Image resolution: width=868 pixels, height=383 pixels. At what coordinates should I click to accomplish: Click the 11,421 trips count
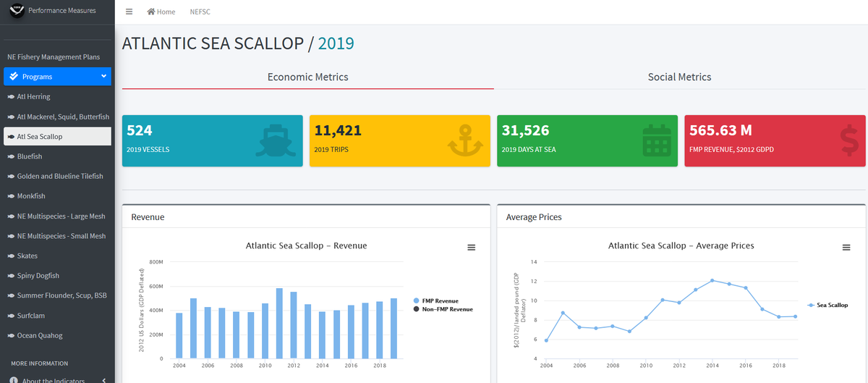click(338, 130)
